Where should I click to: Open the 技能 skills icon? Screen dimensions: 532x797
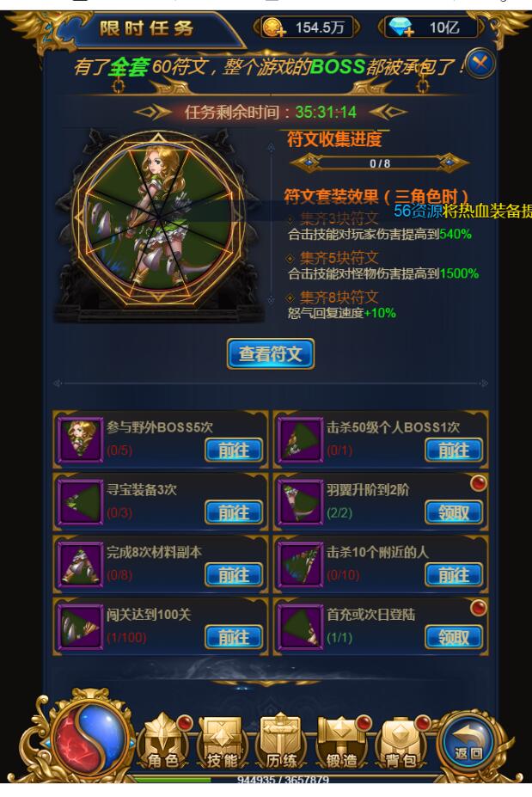pyautogui.click(x=223, y=743)
